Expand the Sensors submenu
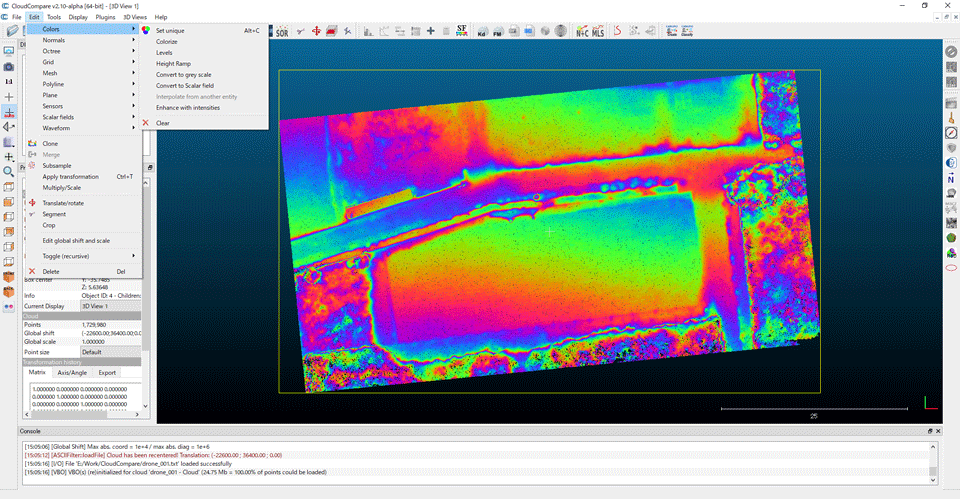The width and height of the screenshot is (960, 499). [83, 107]
